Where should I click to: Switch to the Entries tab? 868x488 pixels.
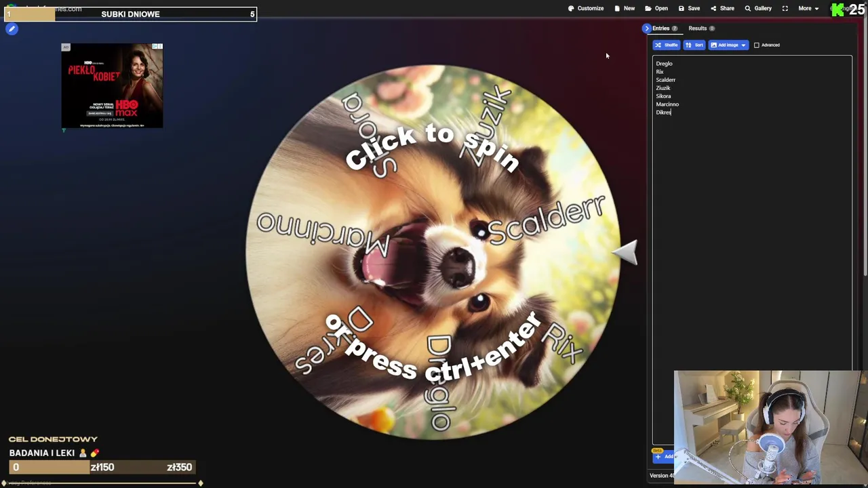pos(665,28)
